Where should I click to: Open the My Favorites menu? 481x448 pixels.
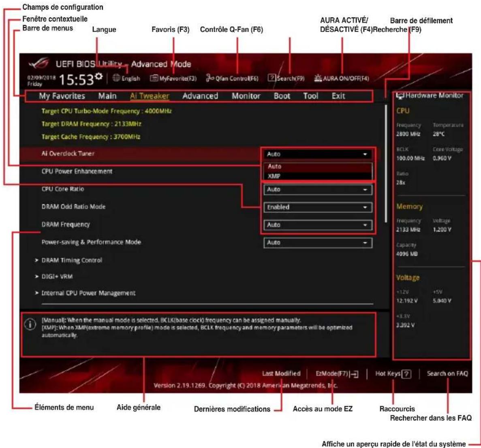pyautogui.click(x=62, y=96)
